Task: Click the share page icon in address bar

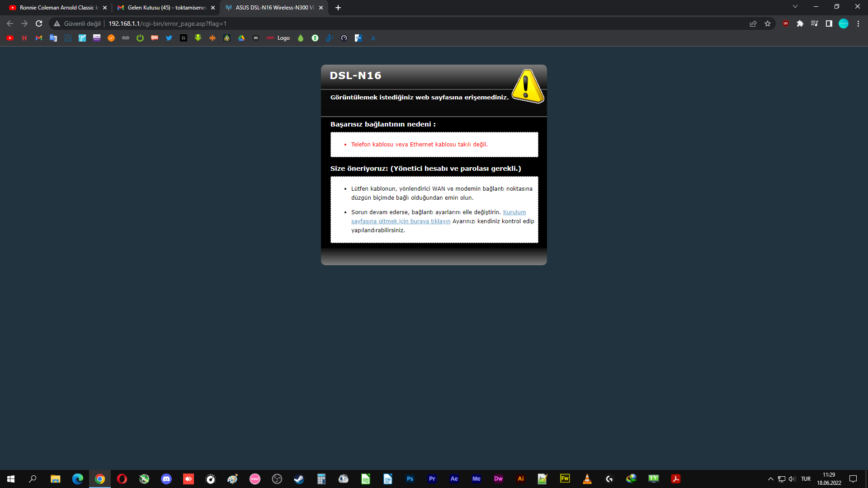Action: click(x=753, y=23)
